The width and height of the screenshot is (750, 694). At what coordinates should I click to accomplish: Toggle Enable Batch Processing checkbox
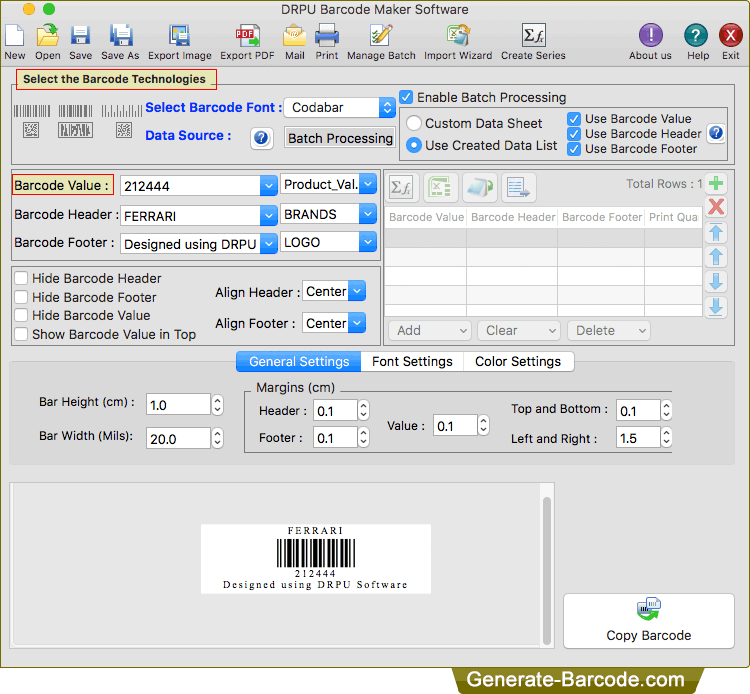point(406,97)
